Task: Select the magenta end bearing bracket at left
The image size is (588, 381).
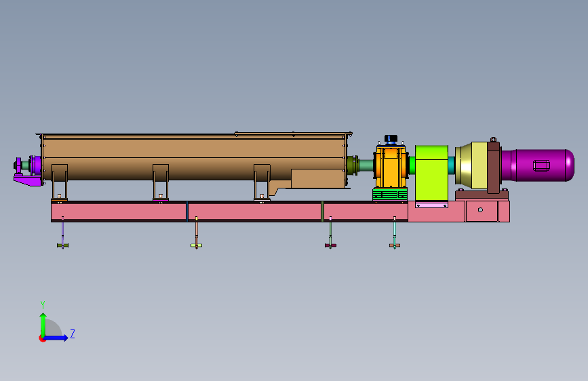Action: [28, 180]
